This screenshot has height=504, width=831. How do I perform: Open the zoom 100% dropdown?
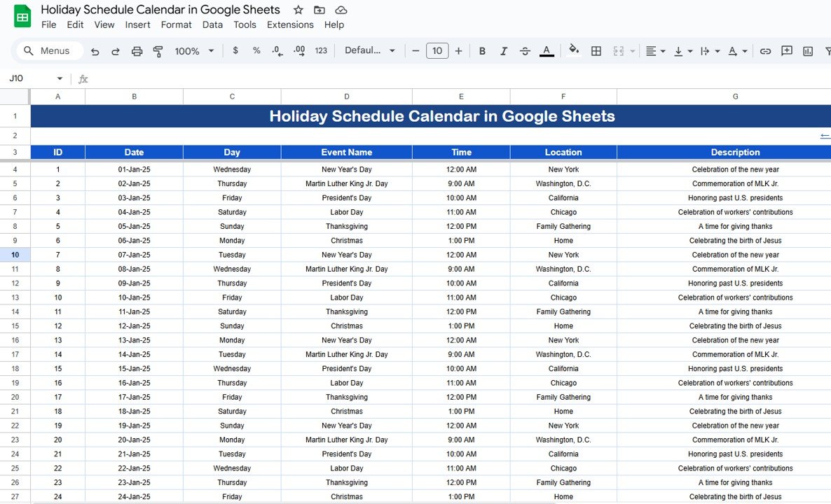click(195, 51)
